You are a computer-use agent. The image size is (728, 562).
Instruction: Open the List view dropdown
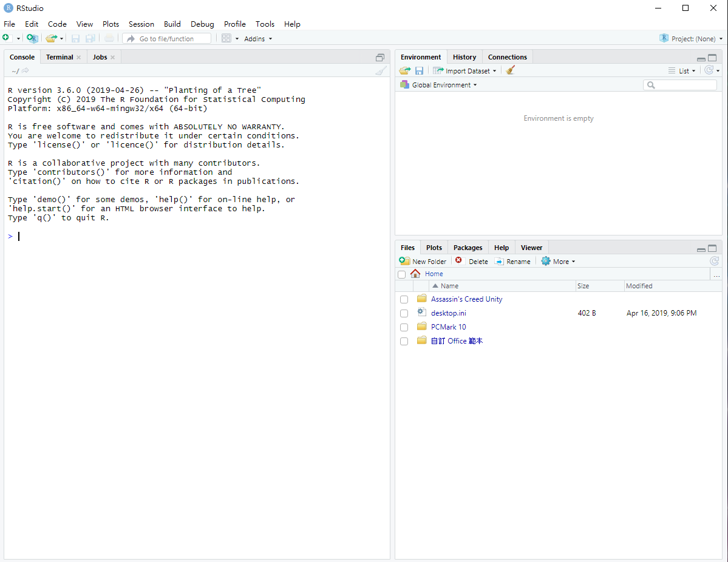(x=682, y=70)
